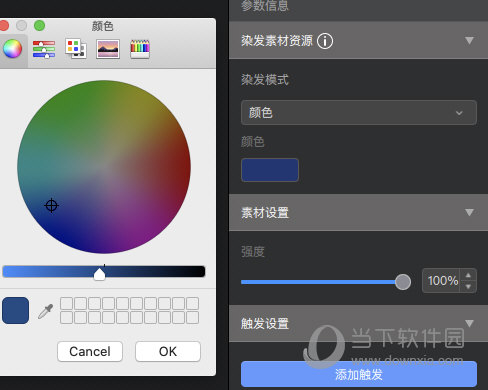
Task: Open the color palettes tab
Action: pos(76,49)
